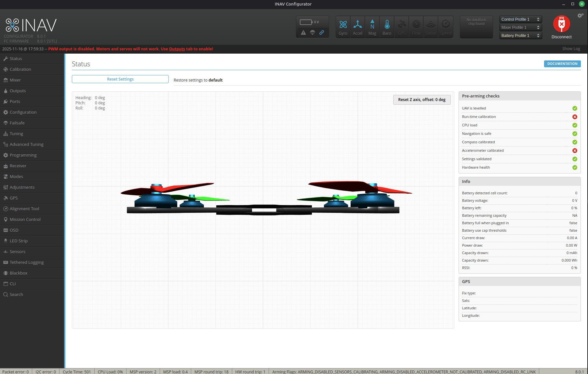This screenshot has height=374, width=588.
Task: Open the Mixer Profile 1 dropdown
Action: pyautogui.click(x=520, y=27)
